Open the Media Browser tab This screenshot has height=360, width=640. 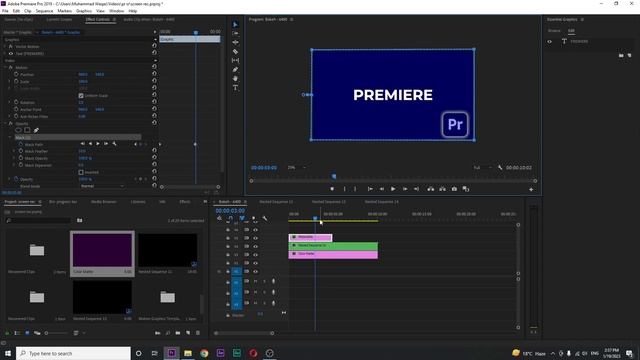pyautogui.click(x=104, y=202)
